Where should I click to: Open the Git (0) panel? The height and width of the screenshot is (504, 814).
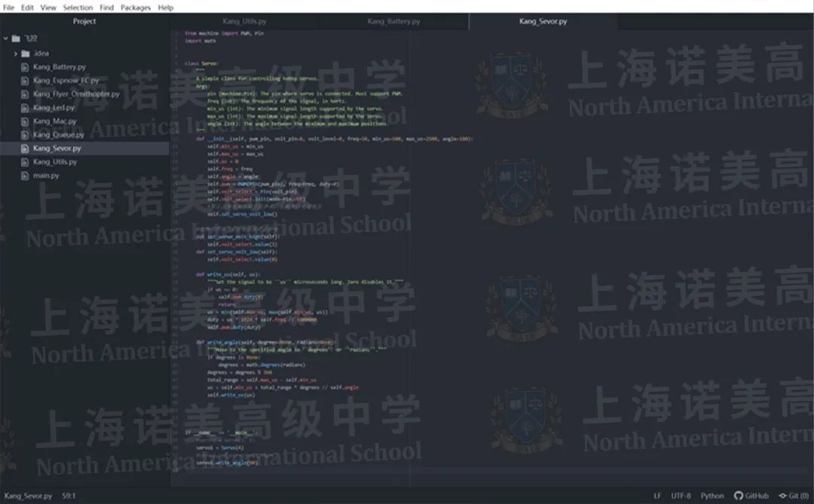tap(794, 496)
